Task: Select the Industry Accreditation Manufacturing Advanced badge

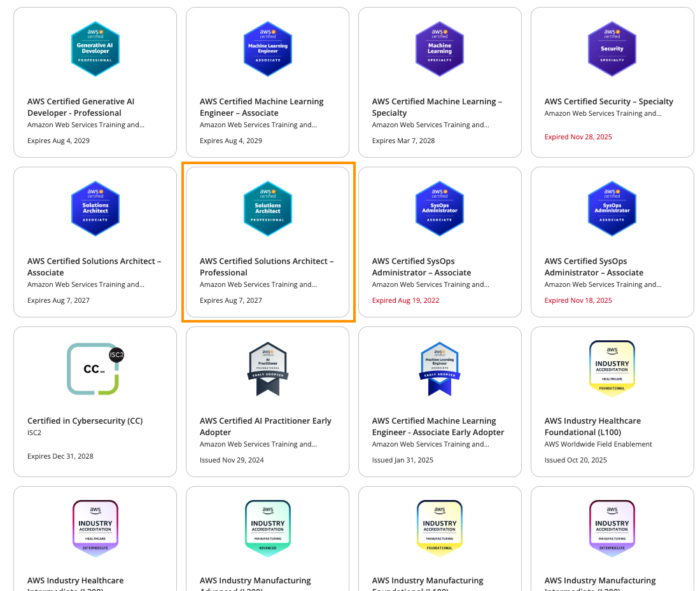Action: pos(267,528)
